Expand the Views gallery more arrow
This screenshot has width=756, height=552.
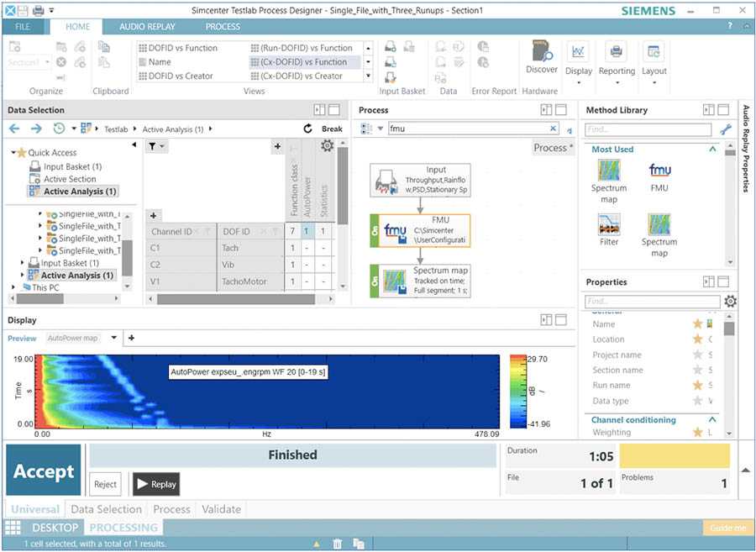369,76
